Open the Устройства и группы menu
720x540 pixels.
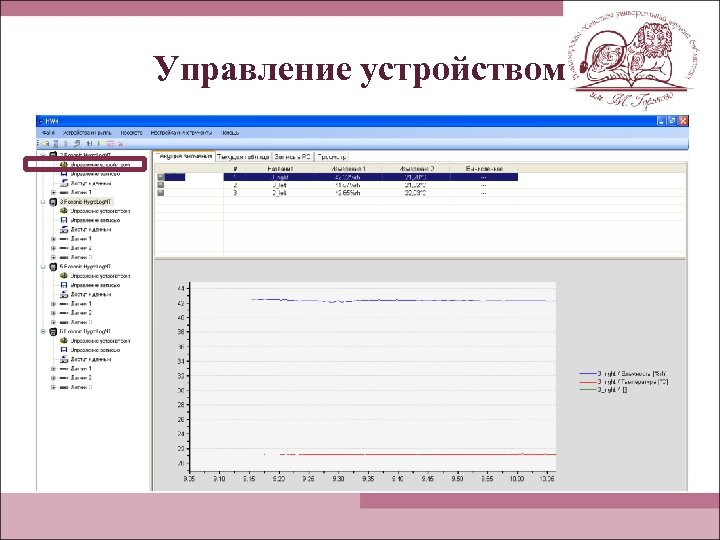[87, 133]
